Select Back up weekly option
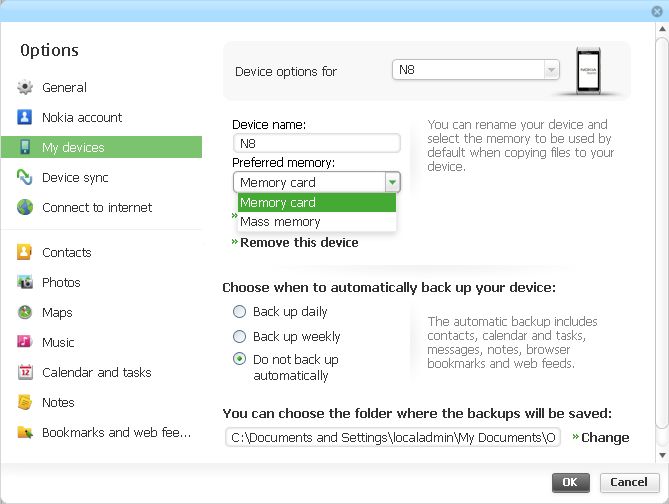The width and height of the screenshot is (669, 504). (x=239, y=337)
